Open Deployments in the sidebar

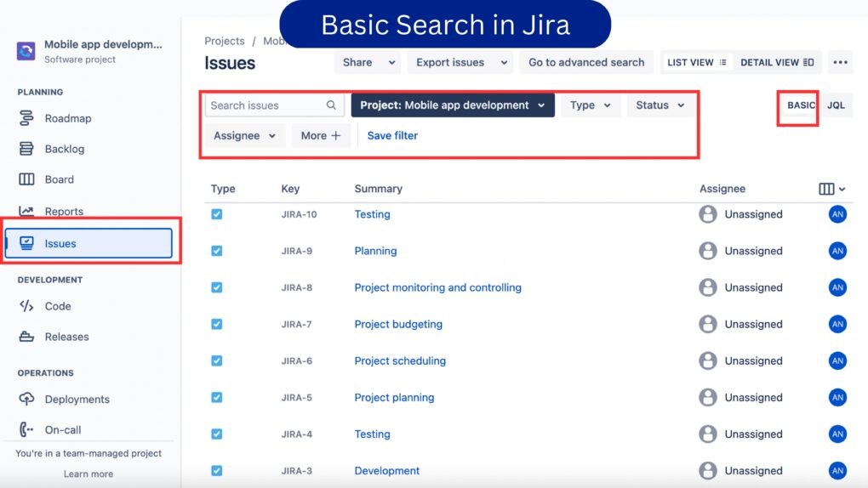click(x=77, y=399)
